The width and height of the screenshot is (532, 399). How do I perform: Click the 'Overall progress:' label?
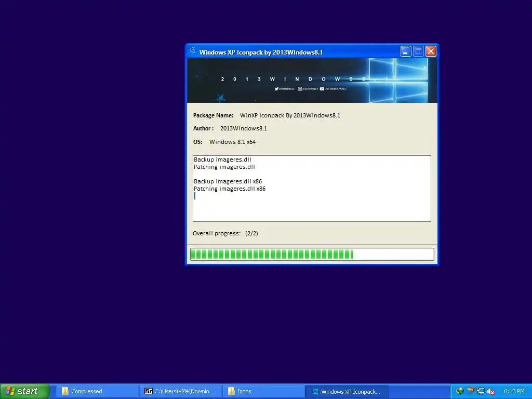point(217,233)
